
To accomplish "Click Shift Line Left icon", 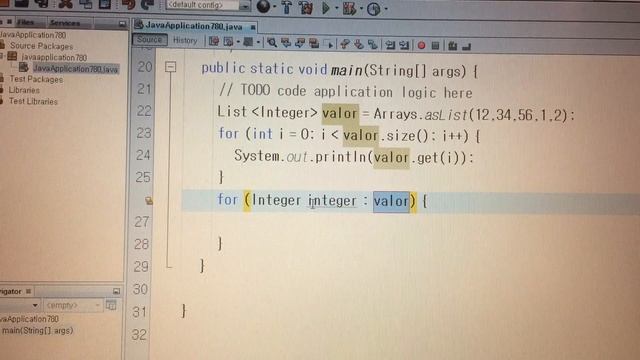I will [390, 44].
